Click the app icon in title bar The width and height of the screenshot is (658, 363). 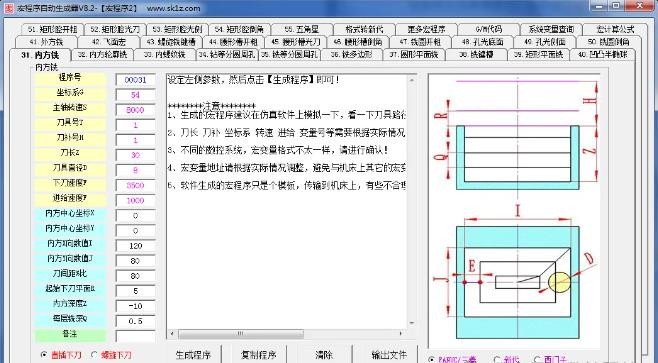[8, 7]
